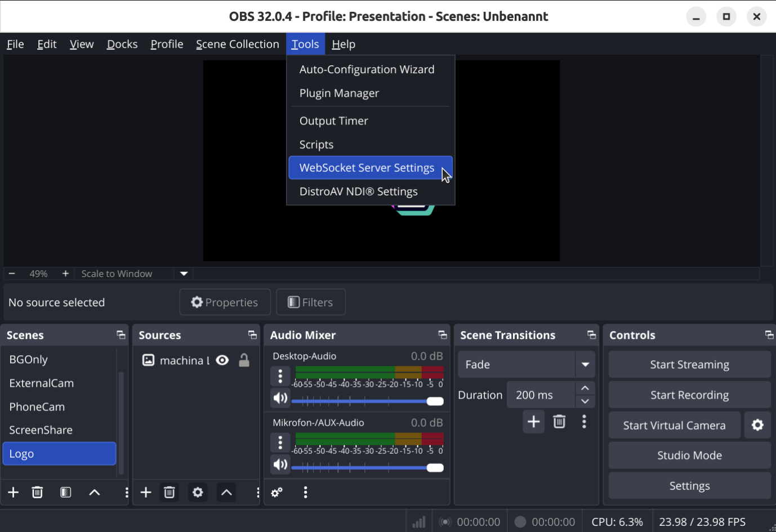Screen dimensions: 776x532
Task: Open the Fade transition dropdown
Action: 585,364
